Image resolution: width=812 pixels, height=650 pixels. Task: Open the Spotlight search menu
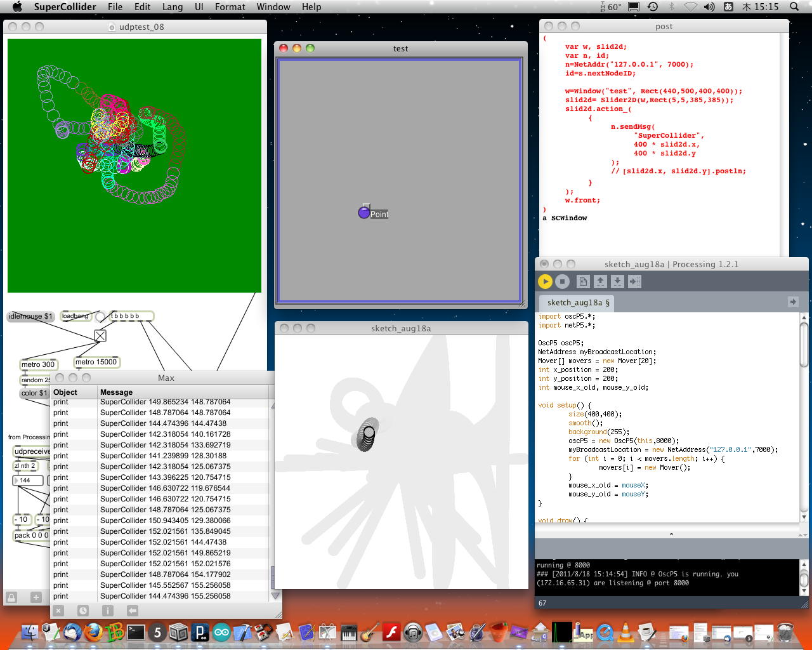point(794,7)
